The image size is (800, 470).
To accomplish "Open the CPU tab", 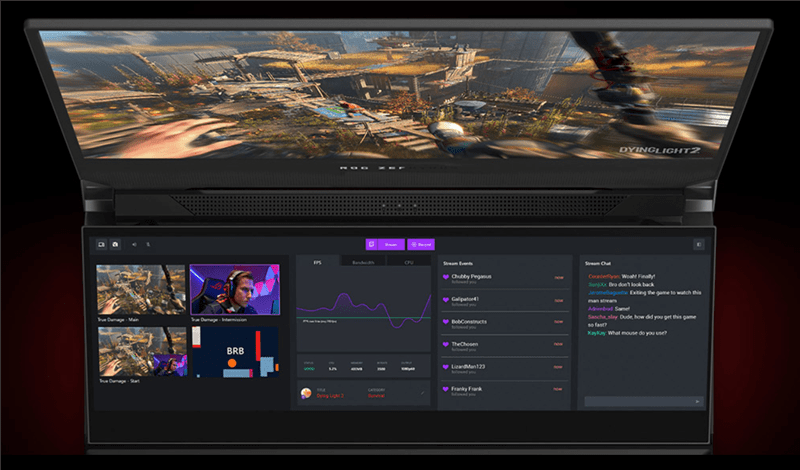I will tap(408, 262).
